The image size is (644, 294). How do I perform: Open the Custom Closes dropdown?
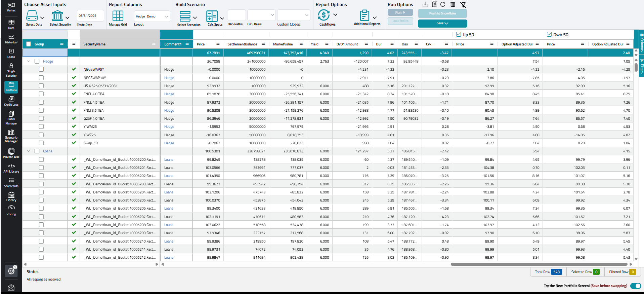coord(294,15)
